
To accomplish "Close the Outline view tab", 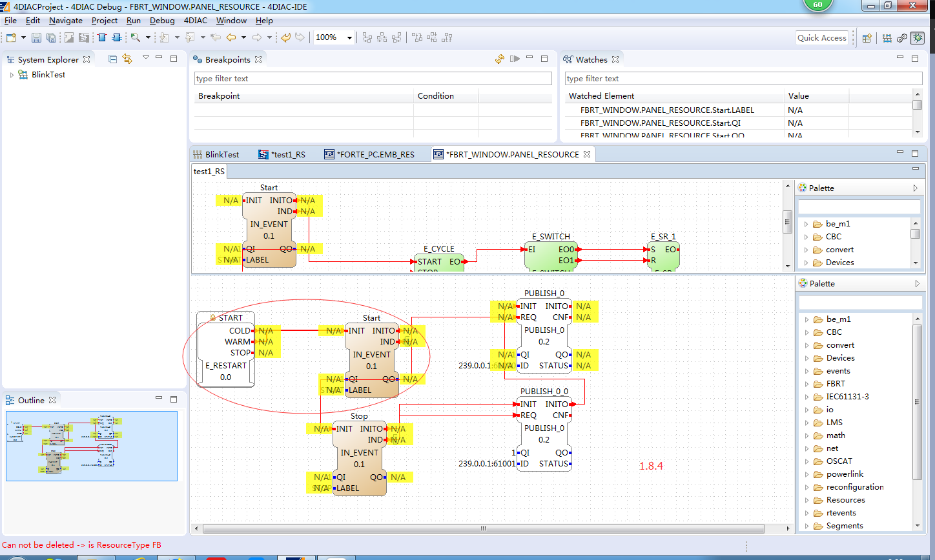I will [52, 400].
